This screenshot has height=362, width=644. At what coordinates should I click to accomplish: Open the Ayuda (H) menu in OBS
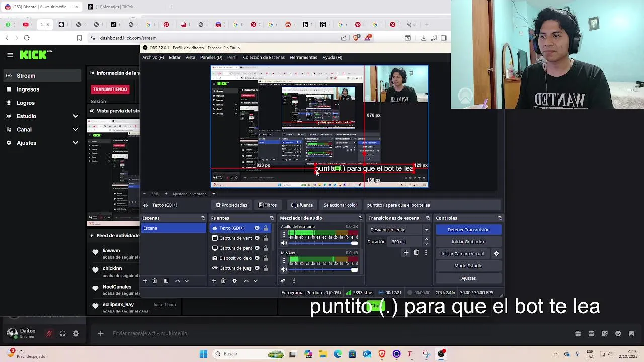[332, 57]
